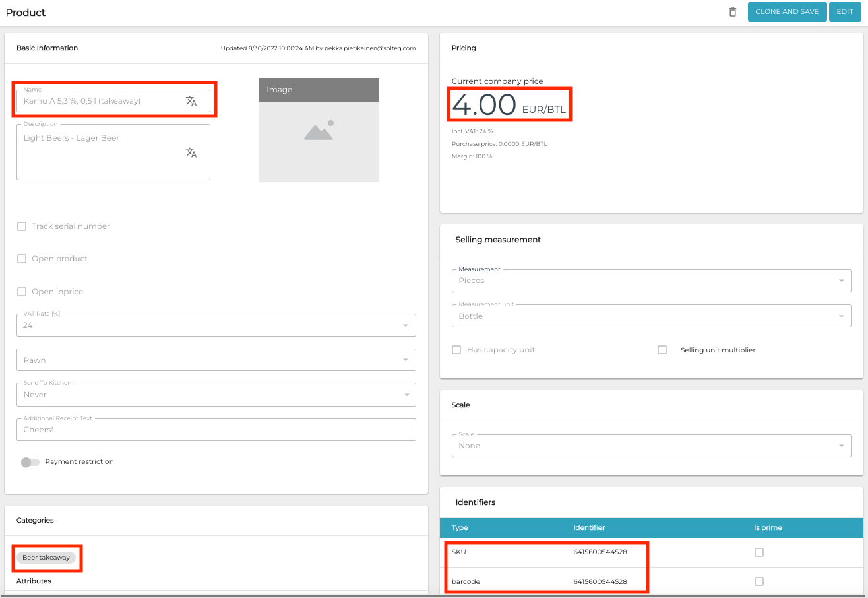Click the image placeholder picture icon
The width and height of the screenshot is (868, 598).
(x=319, y=131)
